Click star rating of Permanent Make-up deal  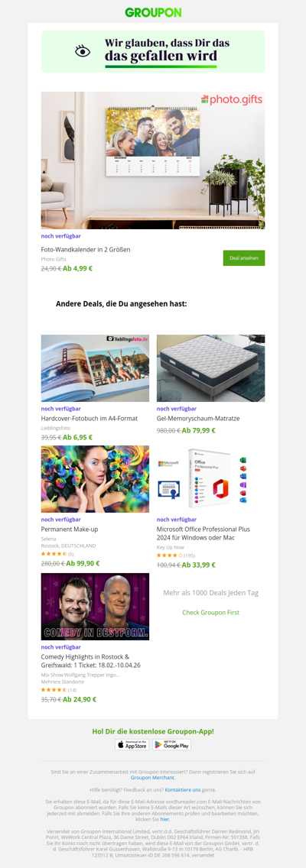tap(54, 553)
